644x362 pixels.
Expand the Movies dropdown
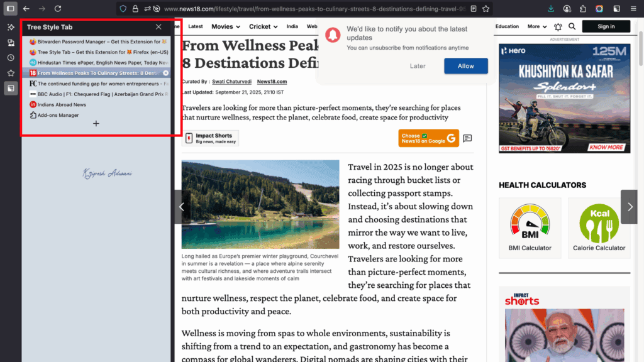pos(225,26)
